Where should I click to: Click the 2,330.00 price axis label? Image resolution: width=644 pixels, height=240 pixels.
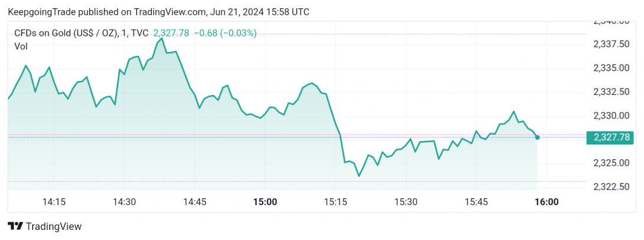611,116
